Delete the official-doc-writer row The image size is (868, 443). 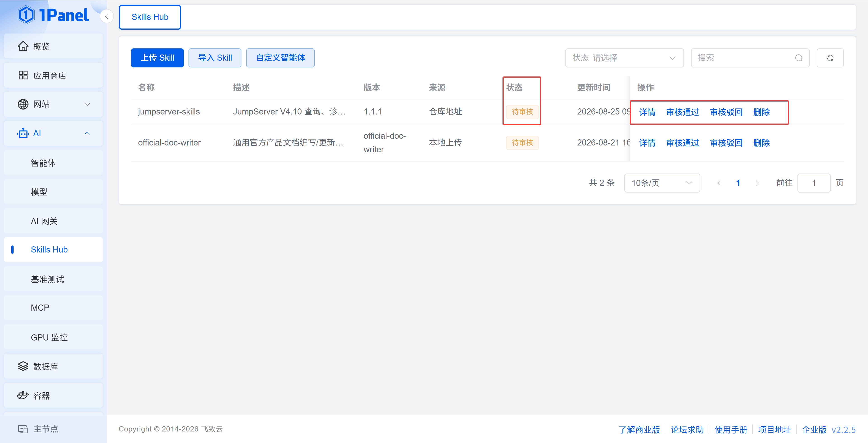click(762, 143)
